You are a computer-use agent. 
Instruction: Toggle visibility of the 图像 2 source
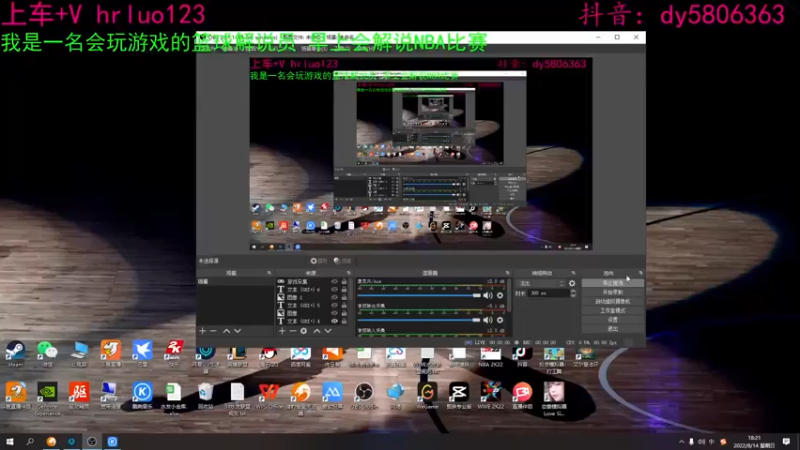pos(335,297)
